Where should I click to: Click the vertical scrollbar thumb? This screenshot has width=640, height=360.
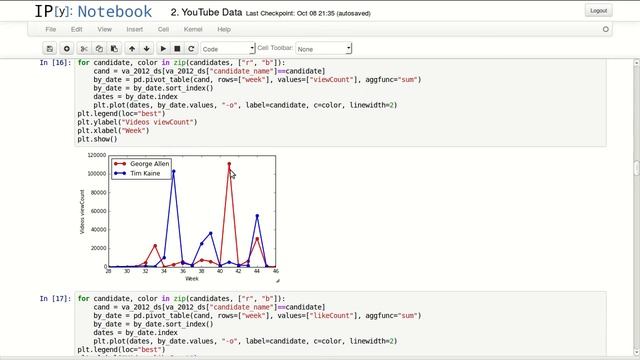pyautogui.click(x=636, y=168)
